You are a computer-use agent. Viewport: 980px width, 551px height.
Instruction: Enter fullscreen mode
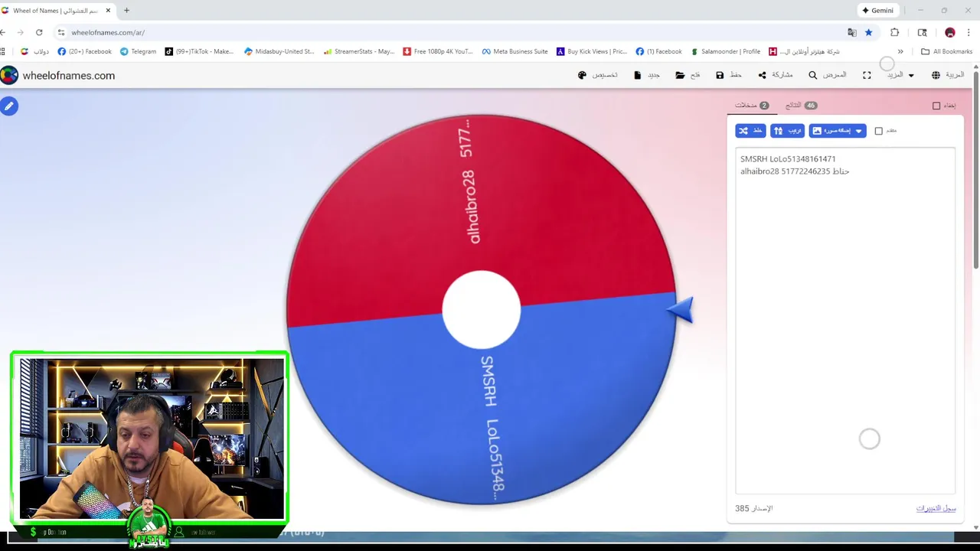(x=867, y=75)
